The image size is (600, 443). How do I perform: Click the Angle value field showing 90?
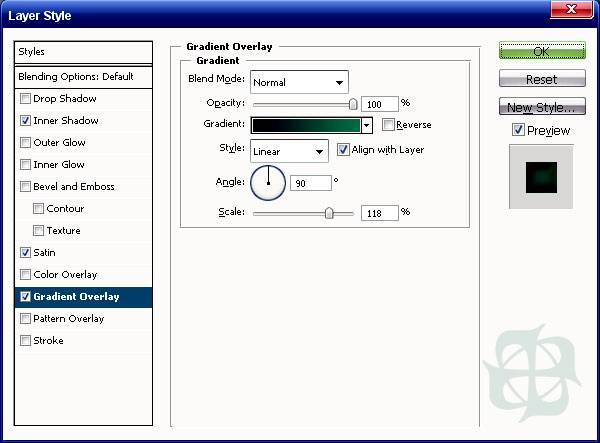click(311, 183)
